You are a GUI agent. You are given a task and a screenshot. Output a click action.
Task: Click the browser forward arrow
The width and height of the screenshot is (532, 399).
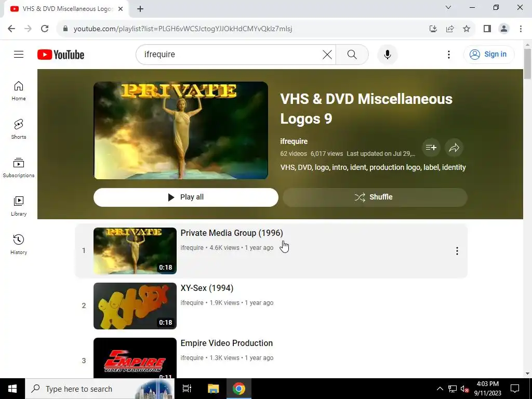pyautogui.click(x=28, y=29)
